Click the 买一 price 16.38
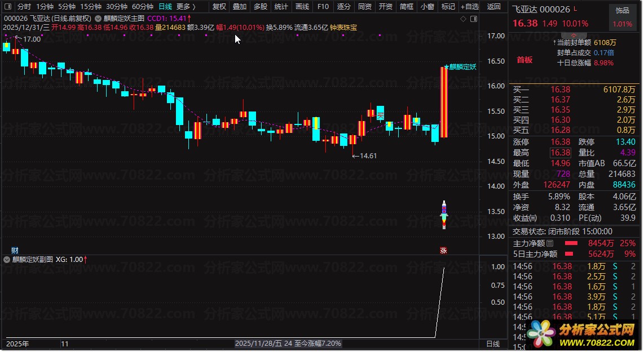 [560, 90]
